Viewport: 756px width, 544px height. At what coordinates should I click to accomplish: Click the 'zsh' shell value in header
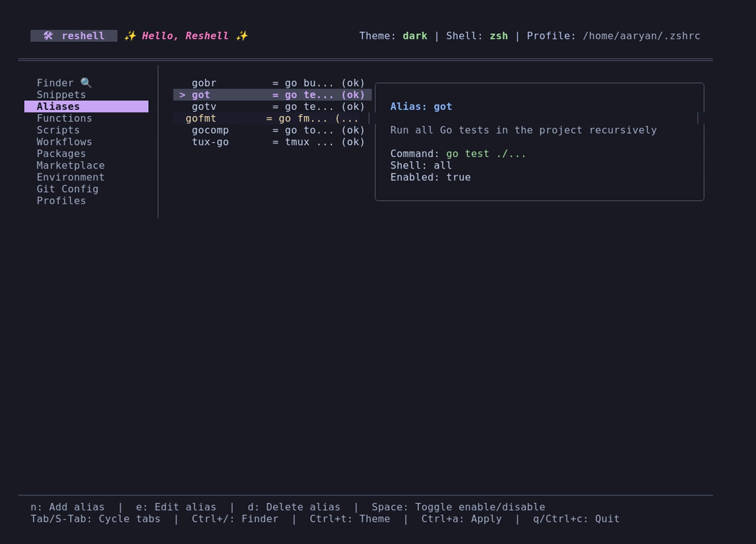coord(498,36)
